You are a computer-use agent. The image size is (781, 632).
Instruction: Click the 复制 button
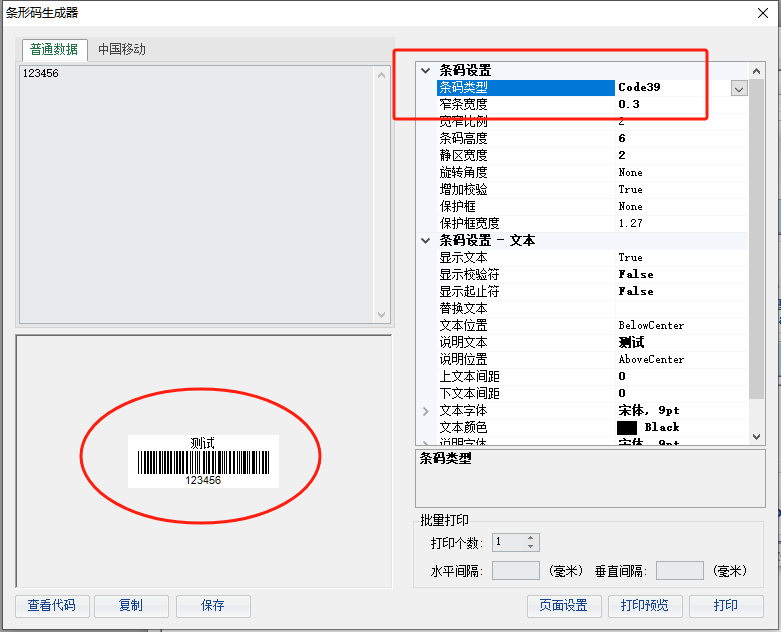tap(131, 606)
